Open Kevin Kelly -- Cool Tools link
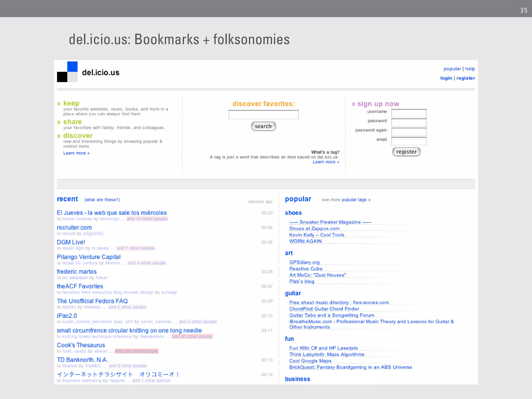The width and height of the screenshot is (532, 399). click(x=317, y=235)
